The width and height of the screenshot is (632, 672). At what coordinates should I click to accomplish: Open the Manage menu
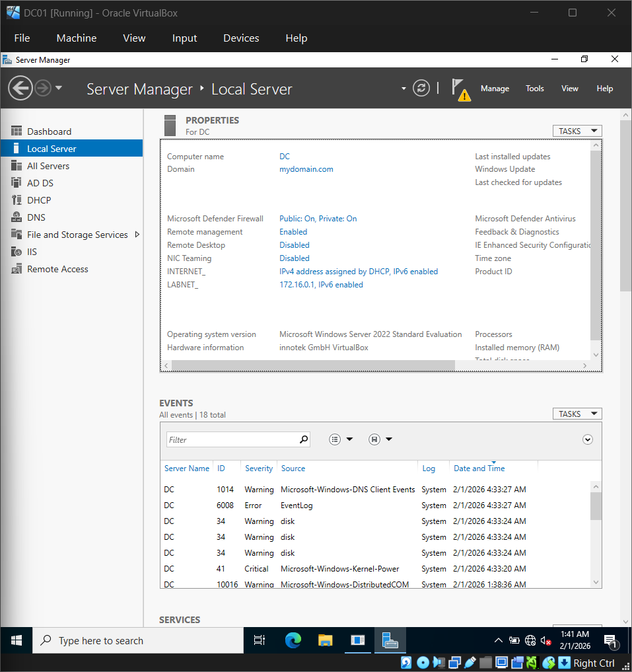click(x=495, y=89)
